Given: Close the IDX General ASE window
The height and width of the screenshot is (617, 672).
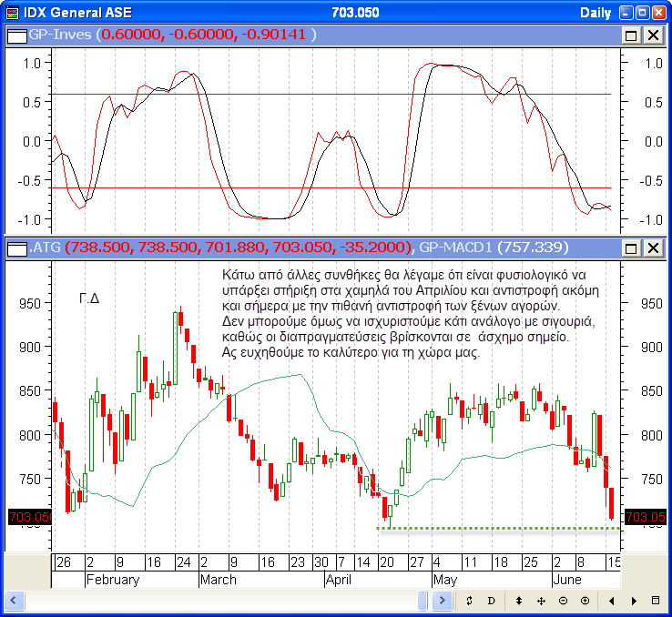Looking at the screenshot, I should pyautogui.click(x=659, y=13).
